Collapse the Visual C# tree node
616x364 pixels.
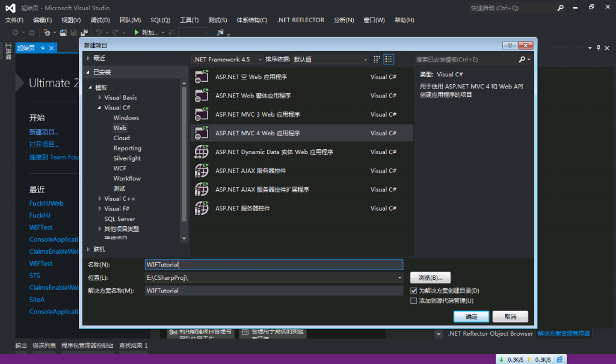coord(99,107)
